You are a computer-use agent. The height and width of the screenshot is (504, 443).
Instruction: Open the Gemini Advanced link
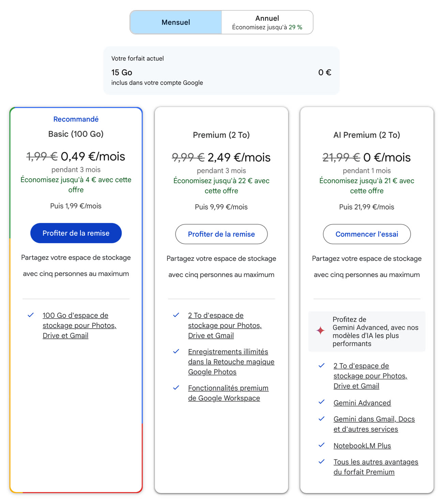(362, 403)
